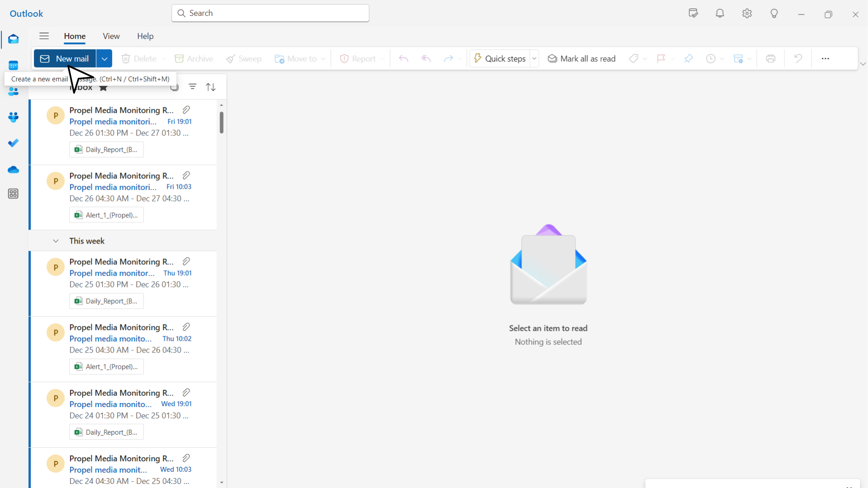Click the Undo icon in ribbon

click(x=798, y=59)
